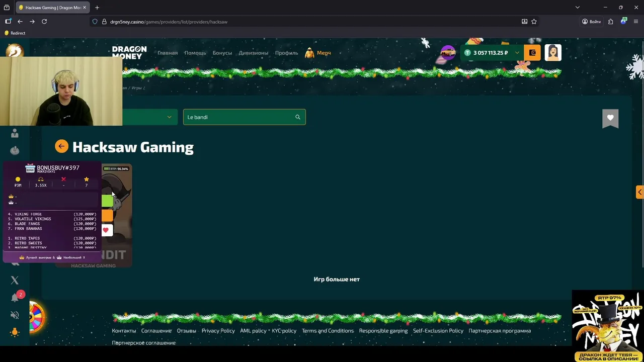Viewport: 644px width, 362px height.
Task: Open the Мерч shop link
Action: pyautogui.click(x=318, y=53)
